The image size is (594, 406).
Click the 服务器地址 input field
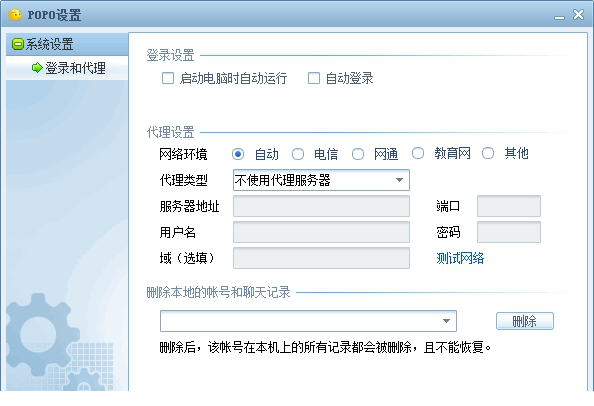[321, 206]
